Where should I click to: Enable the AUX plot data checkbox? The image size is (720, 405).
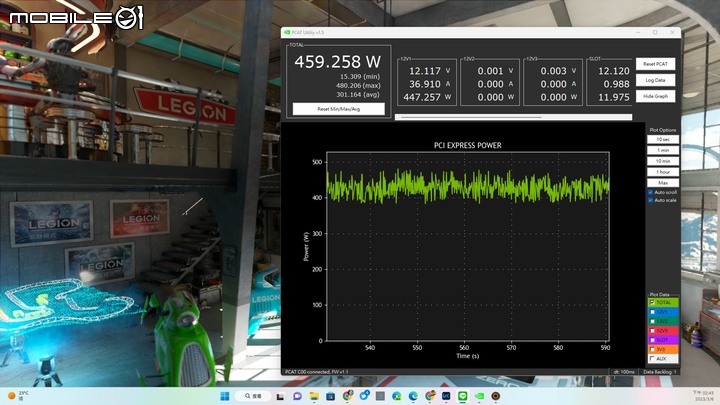coord(652,359)
